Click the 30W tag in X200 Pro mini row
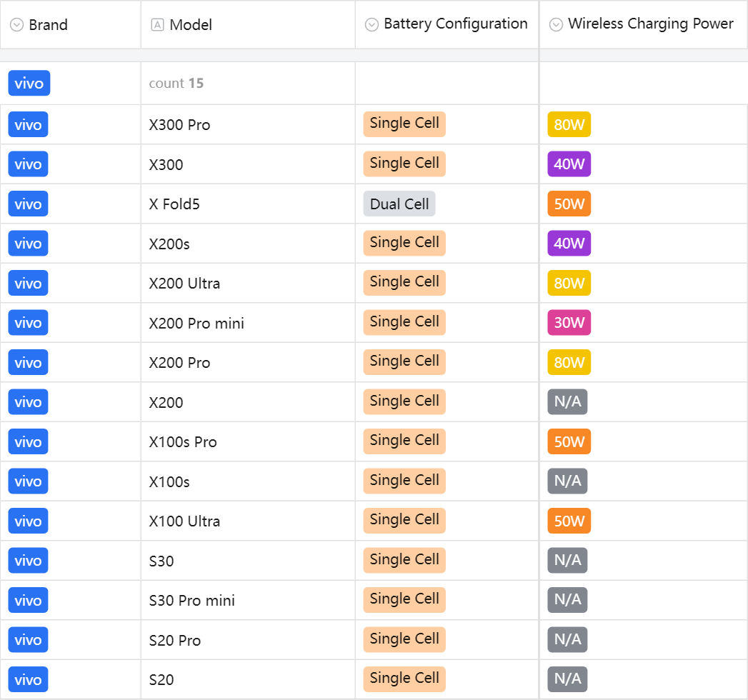Image resolution: width=748 pixels, height=700 pixels. [x=569, y=322]
